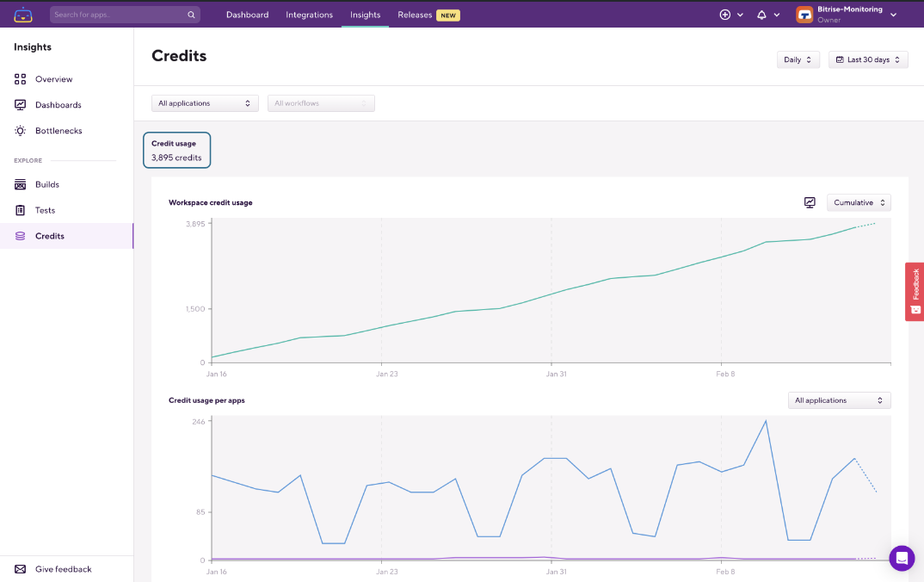This screenshot has height=582, width=924.
Task: Click the red Feedback side button
Action: [x=915, y=291]
